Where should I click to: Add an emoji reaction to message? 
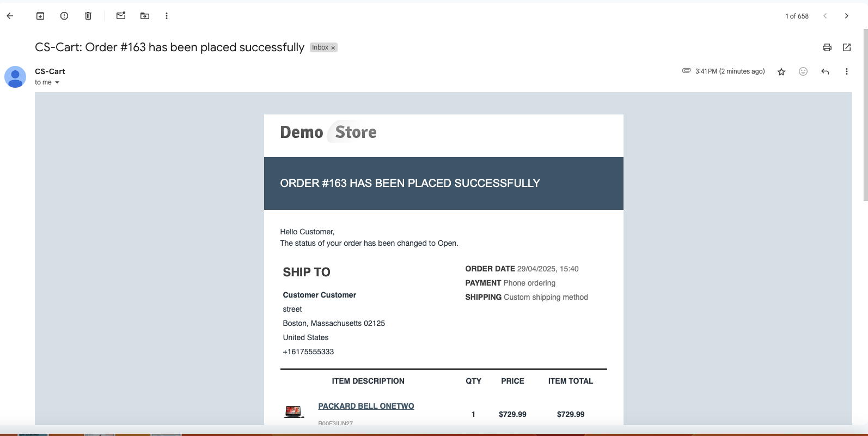pos(803,71)
